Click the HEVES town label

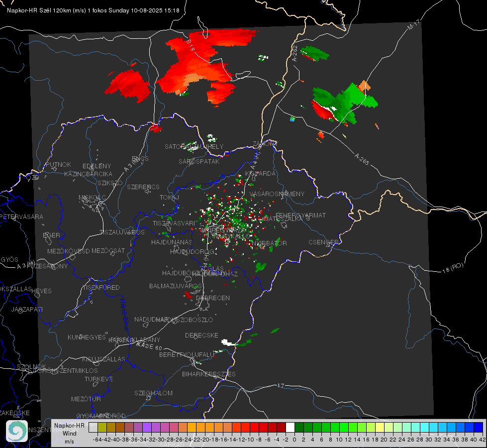tap(41, 291)
